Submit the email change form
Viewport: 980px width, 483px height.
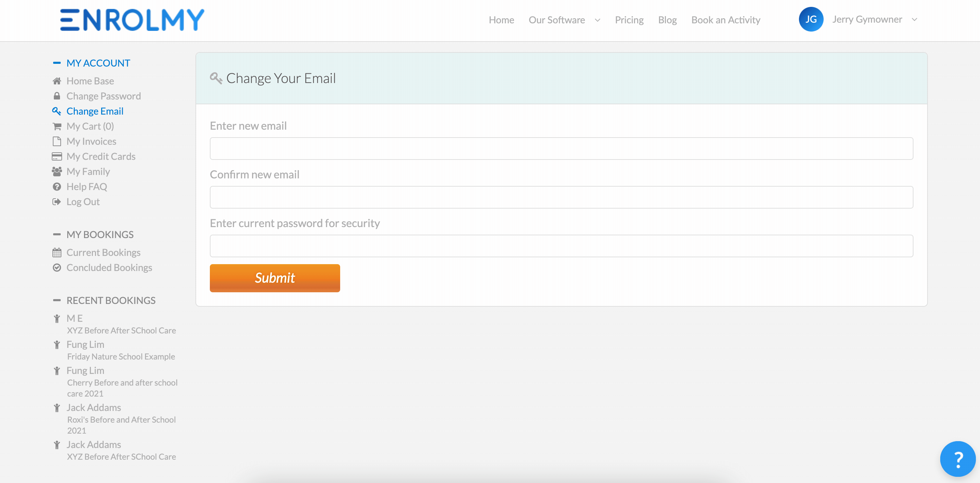click(275, 278)
